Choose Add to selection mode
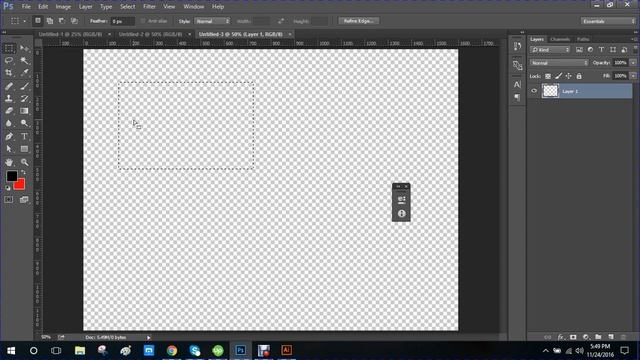Image resolution: width=640 pixels, height=360 pixels. pos(50,21)
